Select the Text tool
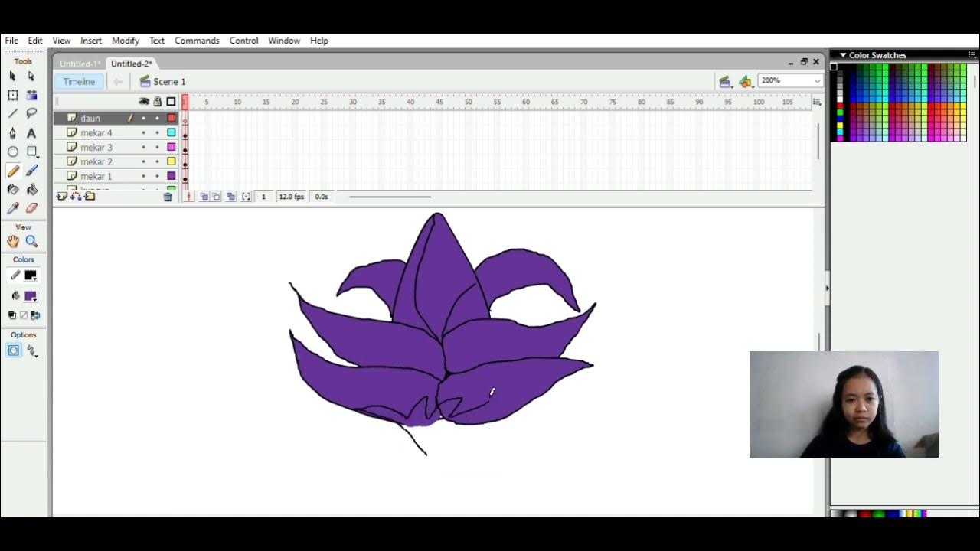Screen dimensions: 980x551 click(x=31, y=133)
